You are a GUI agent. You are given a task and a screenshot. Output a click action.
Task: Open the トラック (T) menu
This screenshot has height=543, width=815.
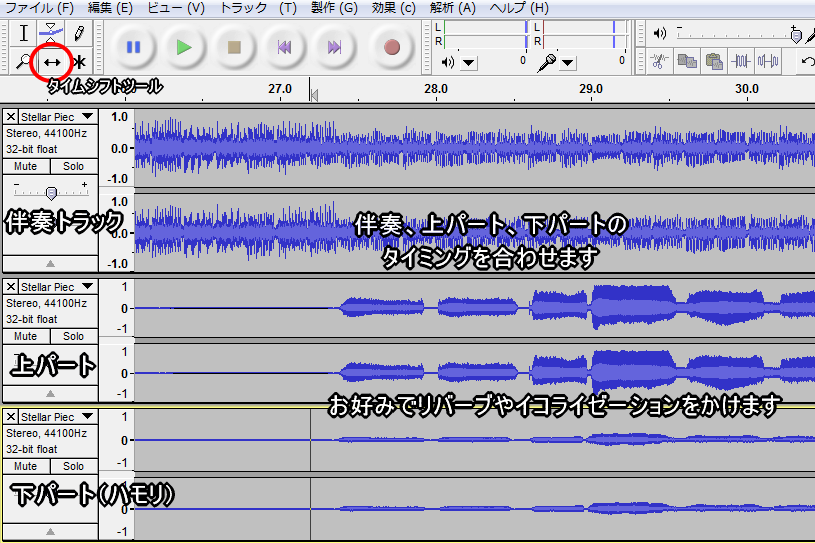click(x=258, y=8)
